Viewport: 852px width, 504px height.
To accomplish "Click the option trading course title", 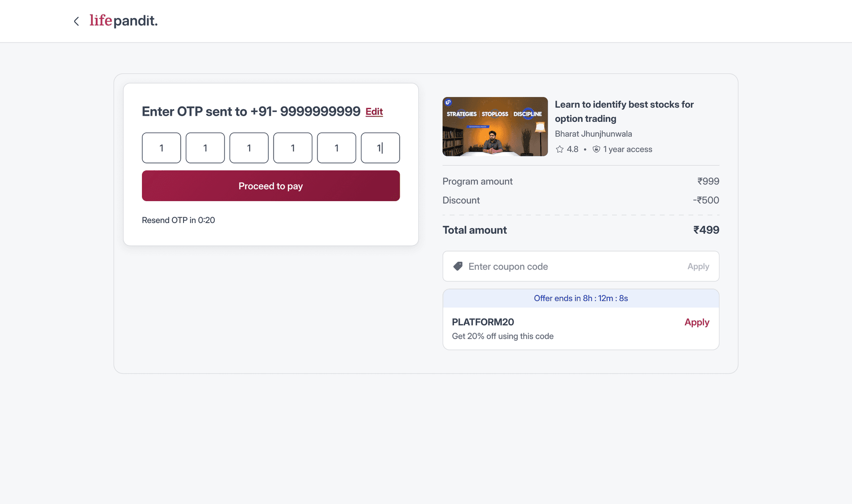I will click(624, 112).
